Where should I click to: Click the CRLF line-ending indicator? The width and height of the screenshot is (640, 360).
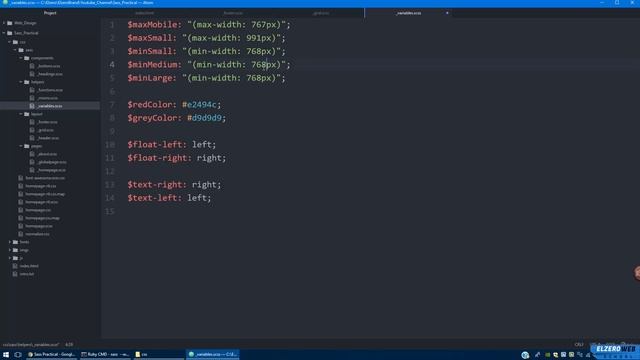point(579,345)
